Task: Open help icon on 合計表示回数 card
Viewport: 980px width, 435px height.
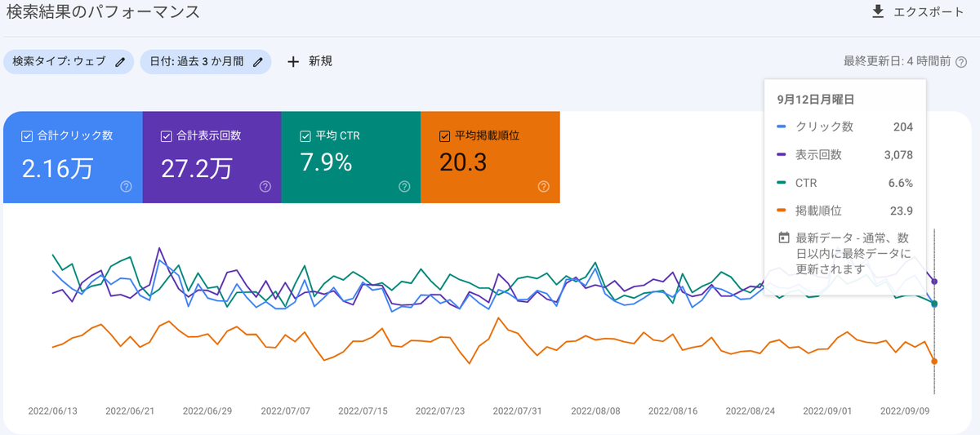Action: [265, 186]
